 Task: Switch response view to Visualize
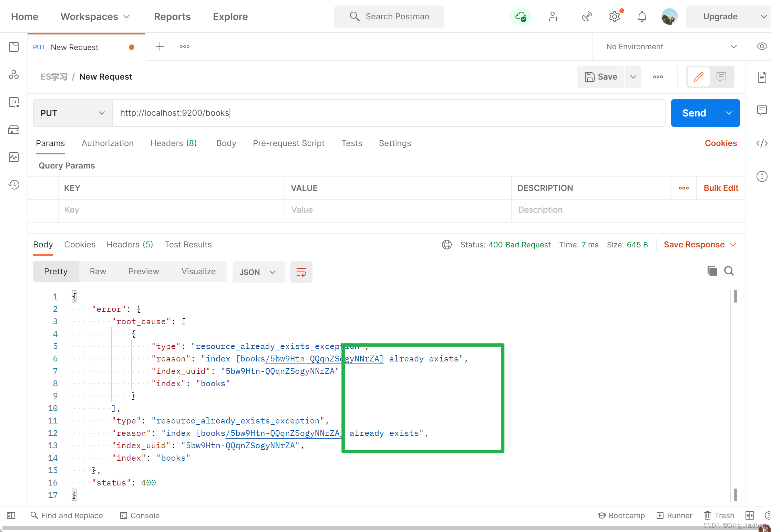pyautogui.click(x=198, y=272)
